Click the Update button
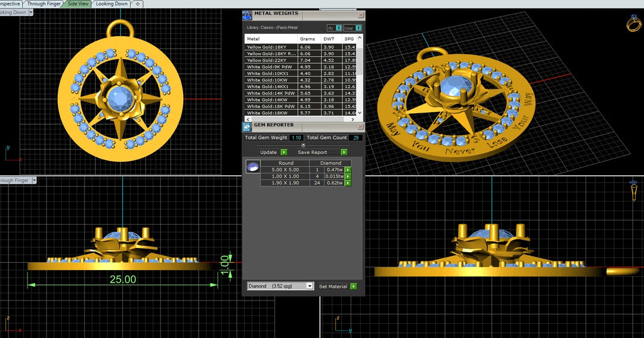644x338 pixels. point(268,152)
